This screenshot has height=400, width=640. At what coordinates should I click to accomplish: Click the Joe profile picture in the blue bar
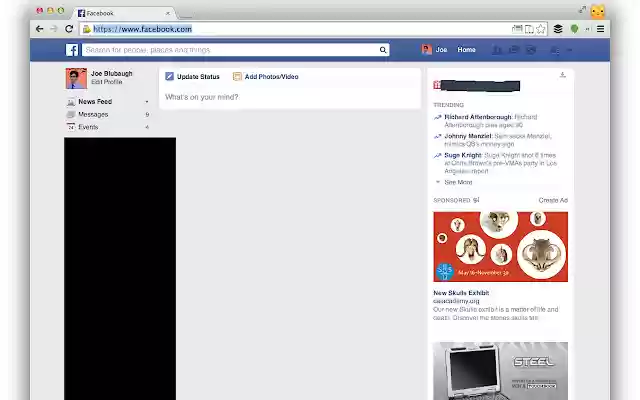(x=427, y=49)
